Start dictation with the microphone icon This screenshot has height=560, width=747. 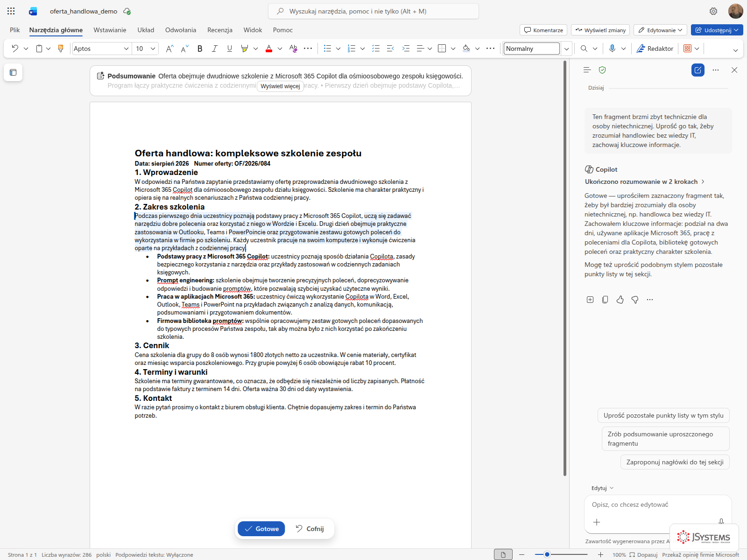point(612,49)
